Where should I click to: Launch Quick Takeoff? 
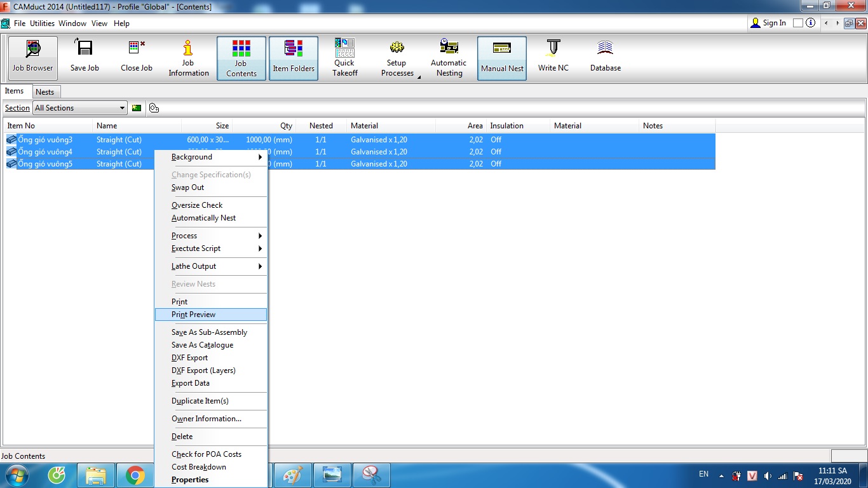coord(345,58)
